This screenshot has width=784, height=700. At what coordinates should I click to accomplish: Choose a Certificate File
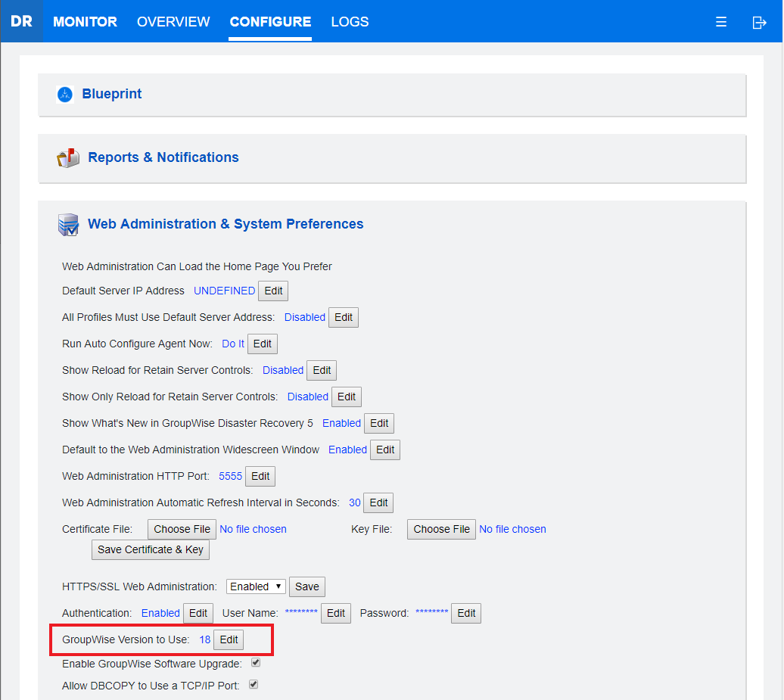coord(182,530)
